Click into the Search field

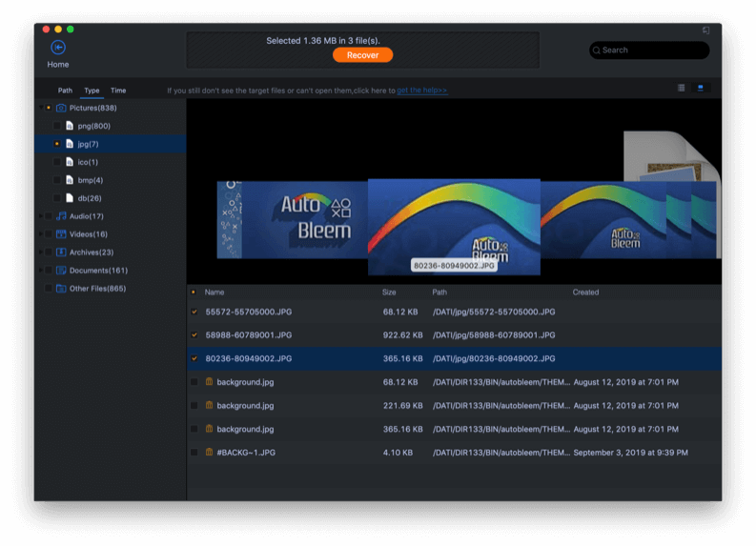[649, 51]
